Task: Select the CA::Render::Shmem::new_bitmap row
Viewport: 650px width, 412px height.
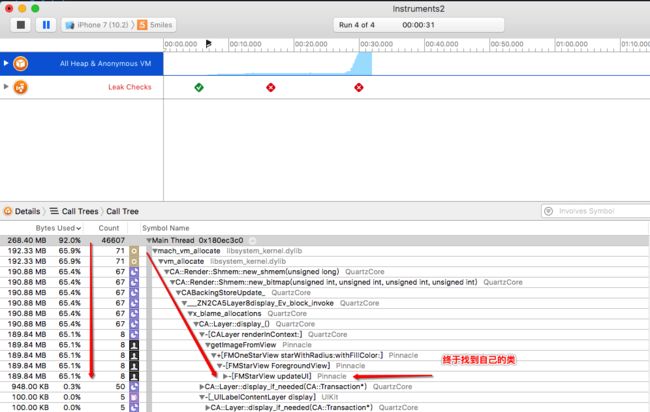Action: coord(324,282)
